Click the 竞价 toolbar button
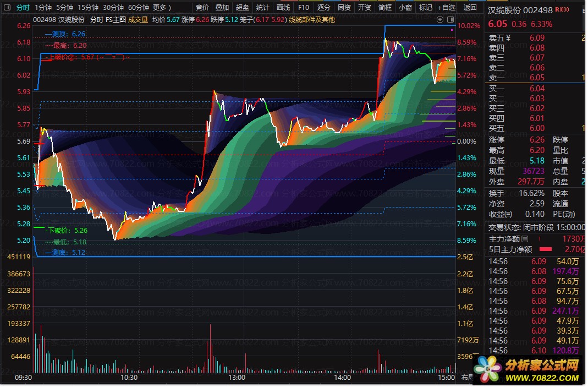This screenshot has height=387, width=588. point(202,8)
